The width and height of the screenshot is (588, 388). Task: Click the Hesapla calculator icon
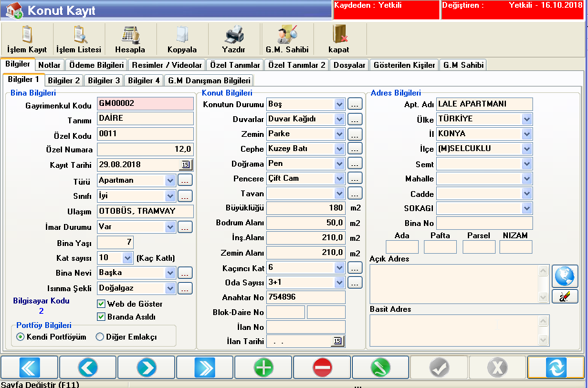point(130,39)
